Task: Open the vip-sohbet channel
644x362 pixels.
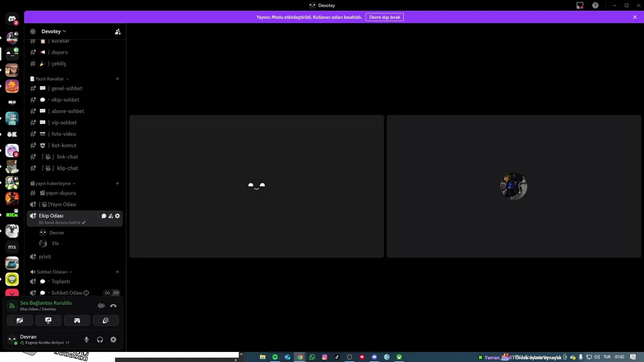Action: [x=74, y=123]
